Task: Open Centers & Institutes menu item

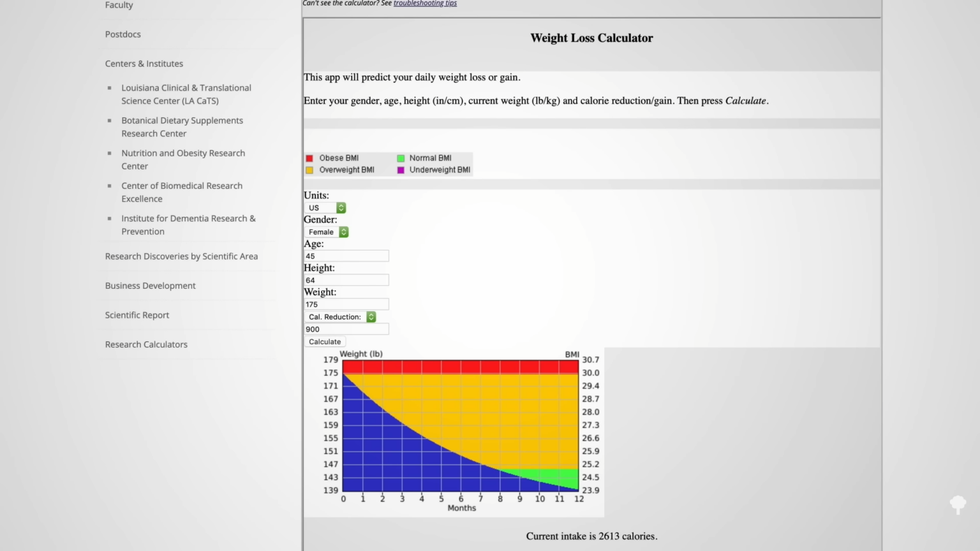Action: click(x=144, y=64)
